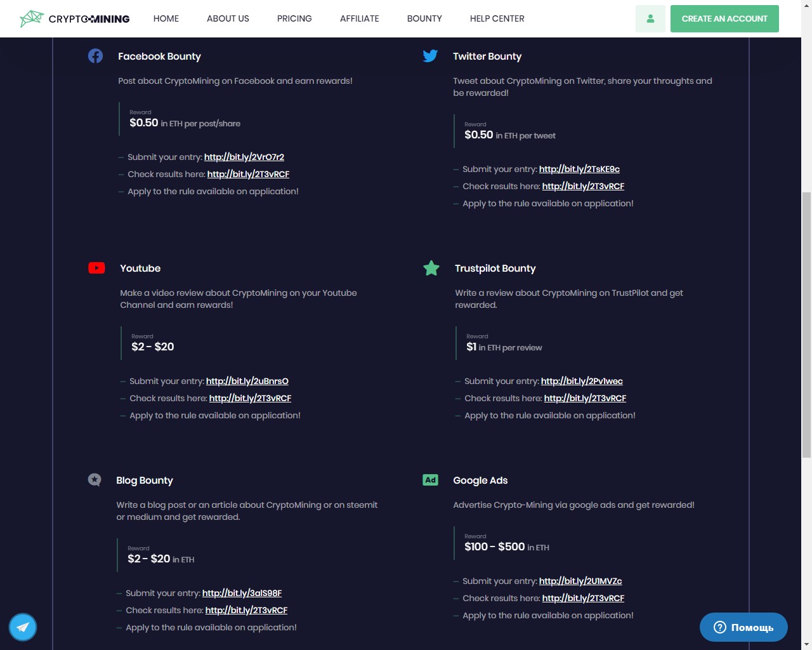
Task: Open Blog Bounty submit link bit.ly/3alS98F
Action: pyautogui.click(x=242, y=593)
